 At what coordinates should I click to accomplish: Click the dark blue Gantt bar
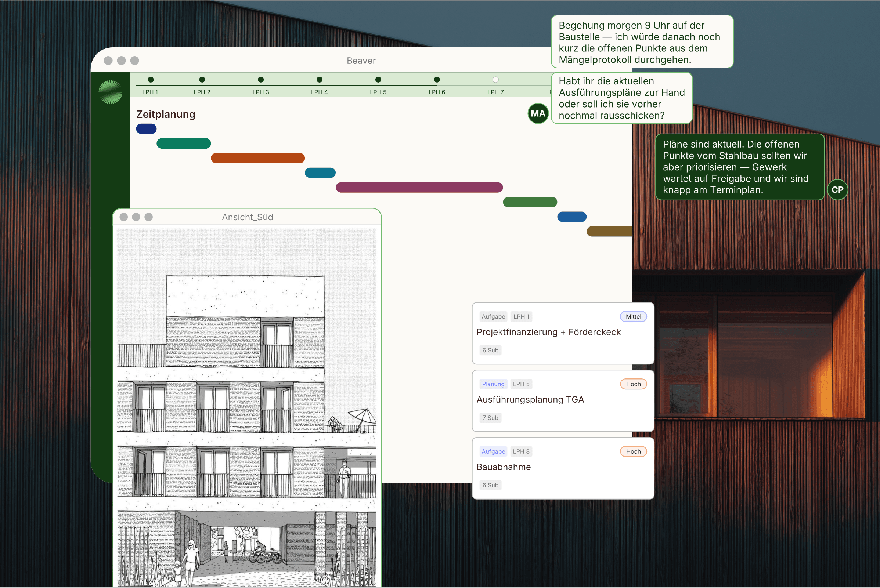pyautogui.click(x=146, y=128)
